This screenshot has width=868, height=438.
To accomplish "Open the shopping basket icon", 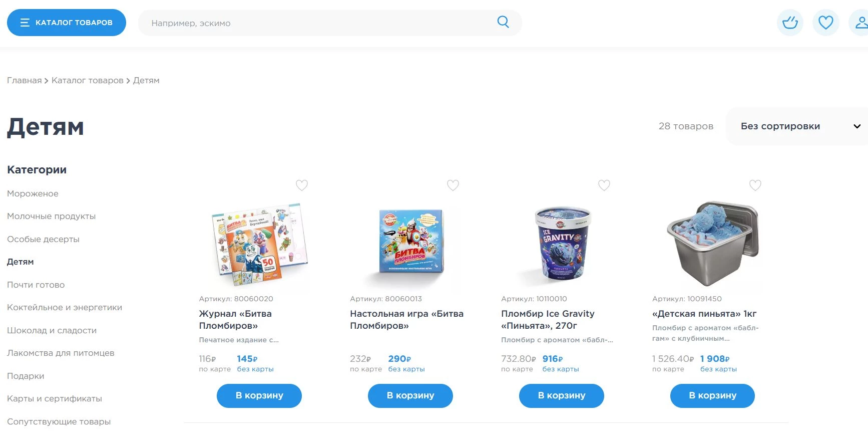I will pyautogui.click(x=790, y=23).
